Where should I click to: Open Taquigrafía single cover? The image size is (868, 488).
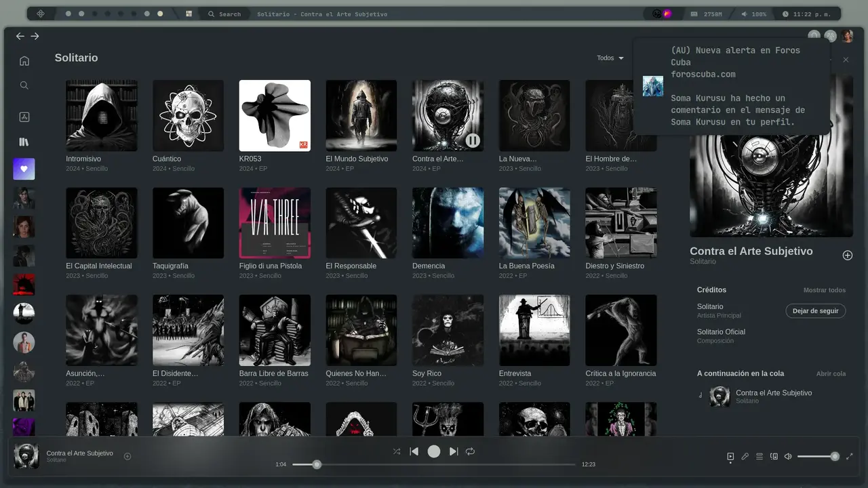coord(188,223)
